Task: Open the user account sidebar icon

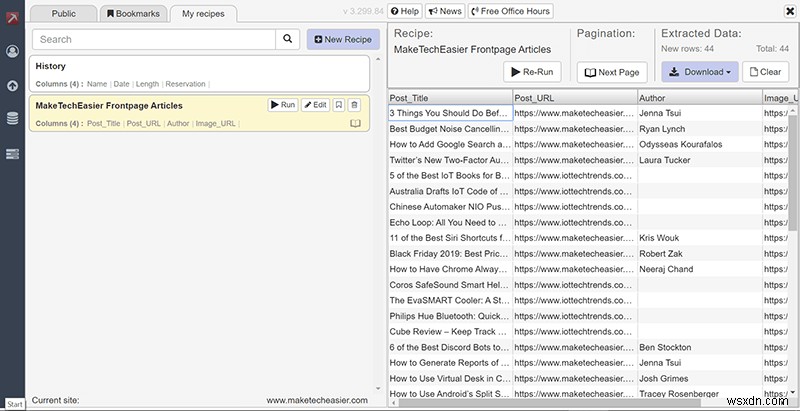Action: [x=12, y=51]
